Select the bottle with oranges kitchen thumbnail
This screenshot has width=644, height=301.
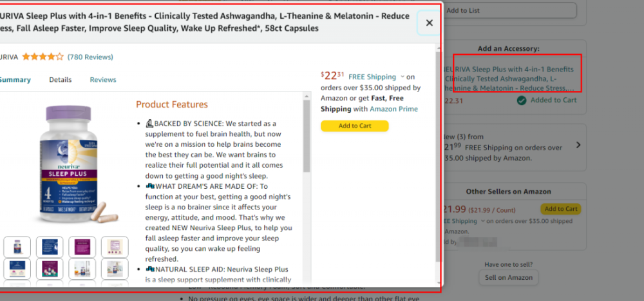tap(82, 268)
